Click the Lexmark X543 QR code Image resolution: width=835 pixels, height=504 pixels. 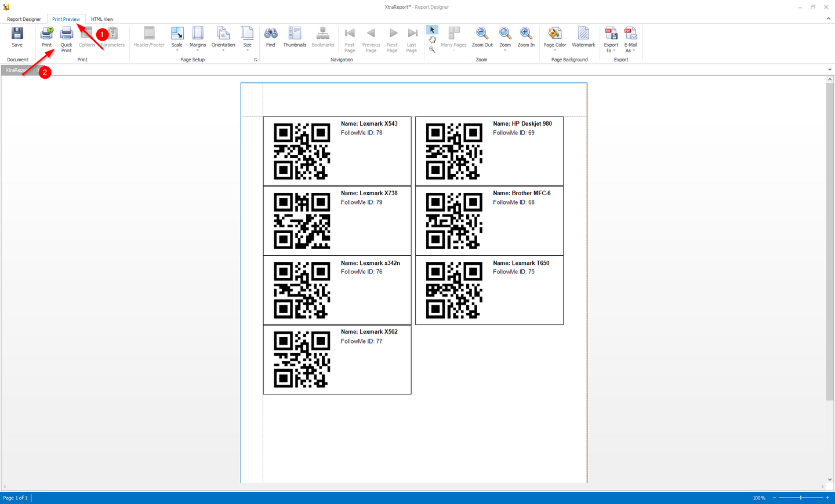click(302, 151)
